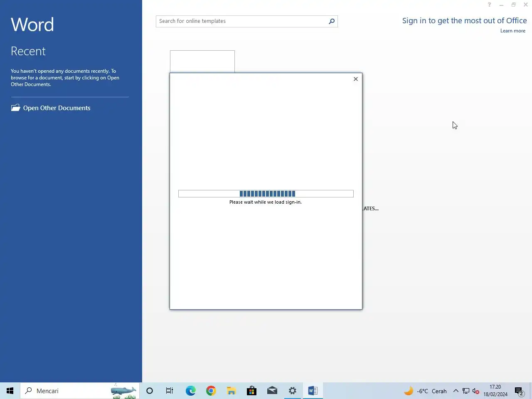Show hidden system tray icons
Screen dimensions: 532x399
click(456, 391)
